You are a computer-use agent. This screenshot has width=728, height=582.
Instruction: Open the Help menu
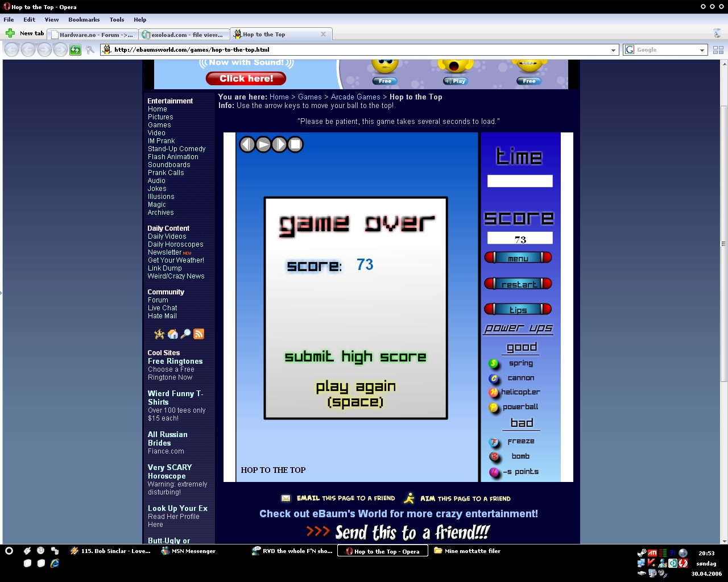(140, 19)
